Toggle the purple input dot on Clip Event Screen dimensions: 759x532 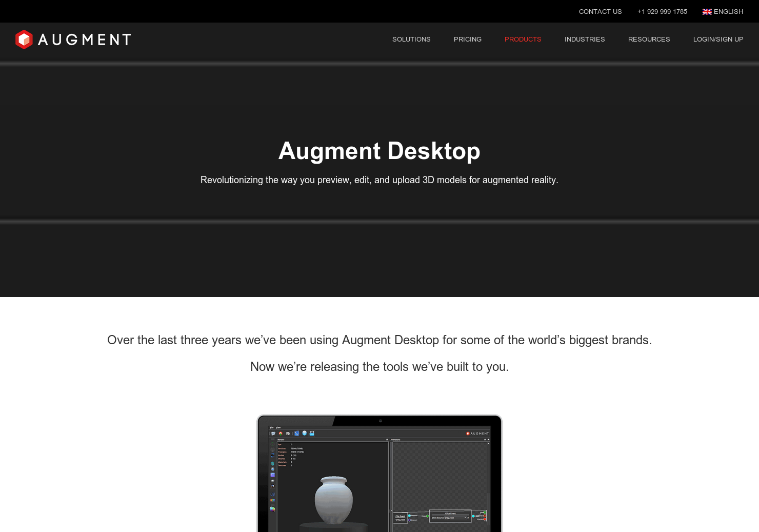pos(409,520)
